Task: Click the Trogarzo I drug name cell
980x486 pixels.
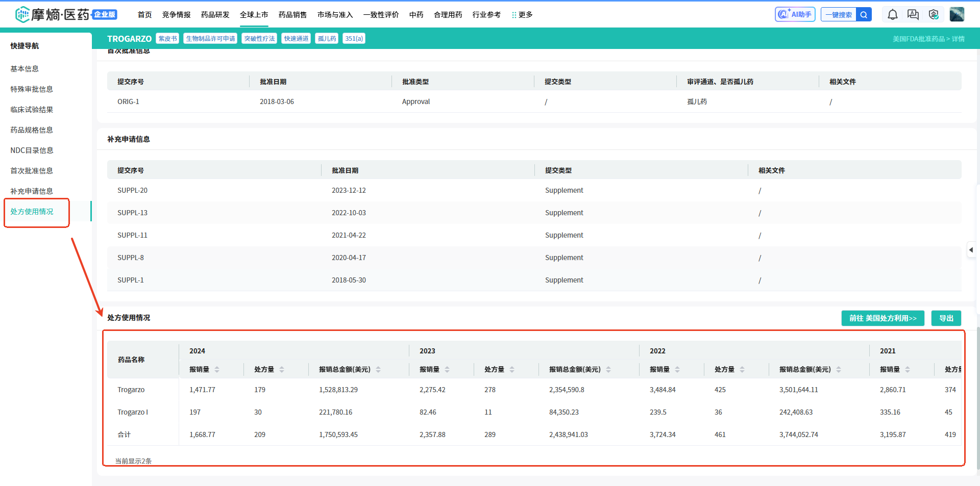Action: (x=133, y=412)
